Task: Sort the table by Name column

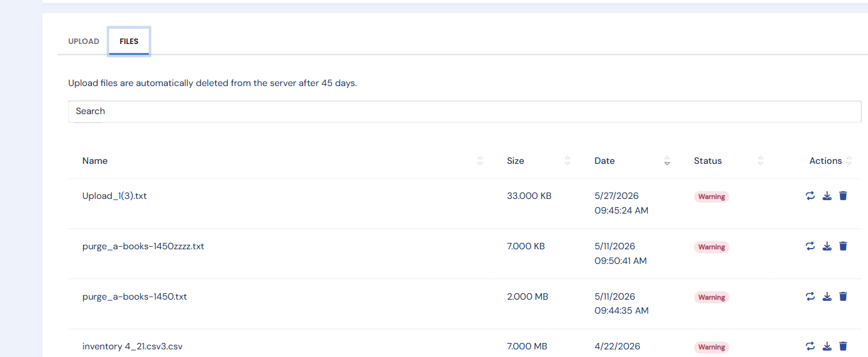Action: [480, 161]
